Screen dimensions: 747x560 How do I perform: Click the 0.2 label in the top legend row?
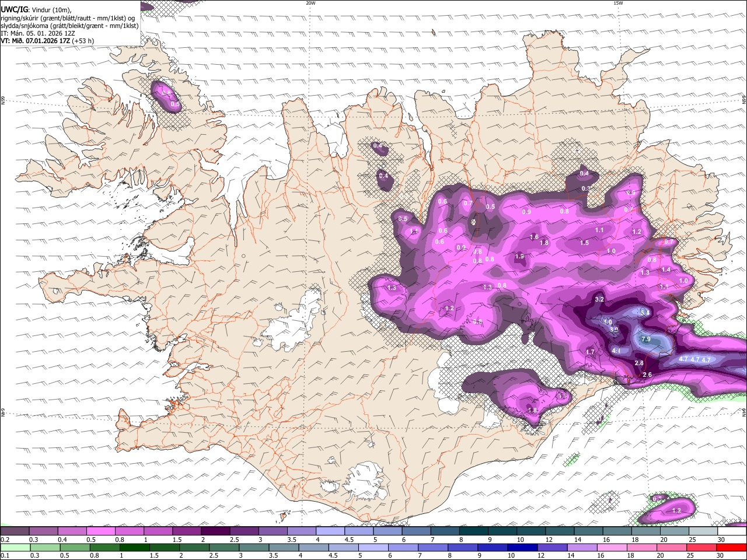[x=5, y=540]
